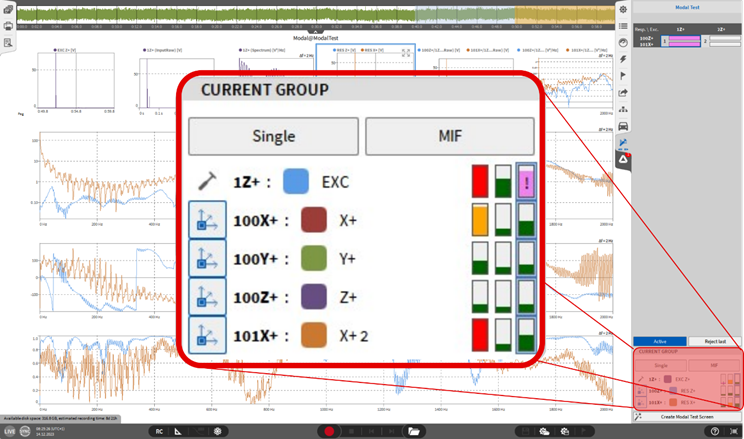The height and width of the screenshot is (439, 744).
Task: Select the MIF mode button
Action: pyautogui.click(x=449, y=136)
